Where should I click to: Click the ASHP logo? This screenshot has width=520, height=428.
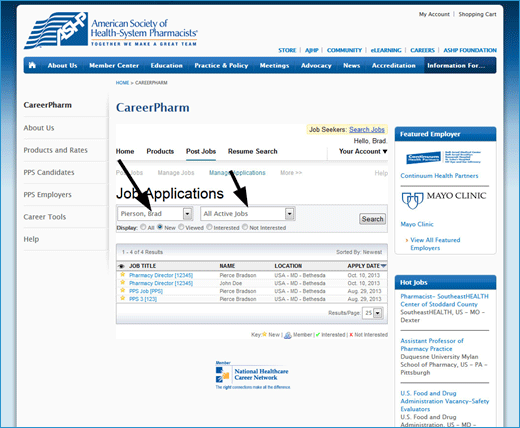tap(111, 31)
